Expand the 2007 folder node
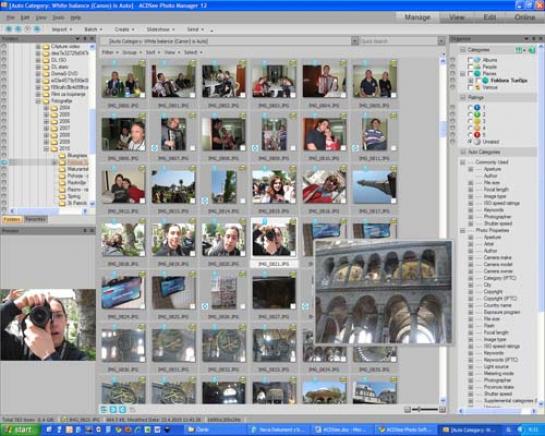Image resolution: width=545 pixels, height=436 pixels. coord(46,128)
